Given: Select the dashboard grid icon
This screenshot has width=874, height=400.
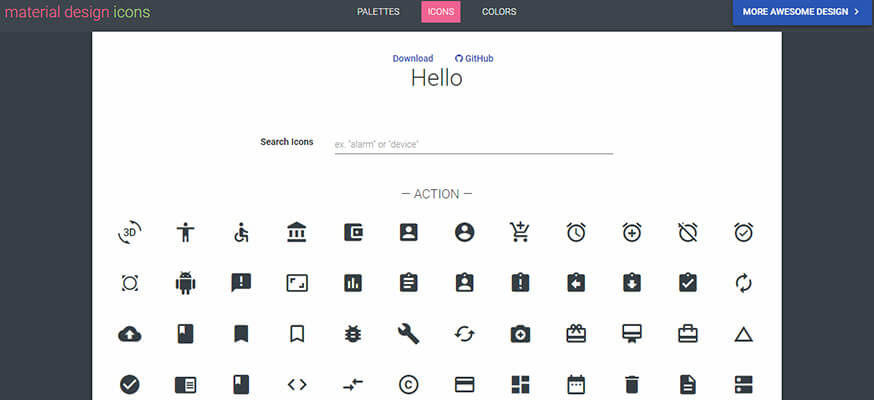Looking at the screenshot, I should click(x=520, y=384).
